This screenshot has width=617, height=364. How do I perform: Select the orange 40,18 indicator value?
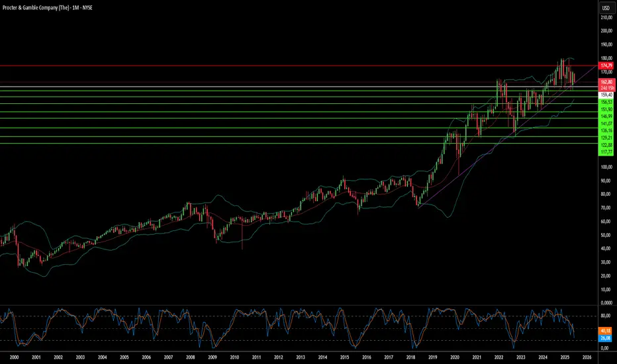(606, 331)
